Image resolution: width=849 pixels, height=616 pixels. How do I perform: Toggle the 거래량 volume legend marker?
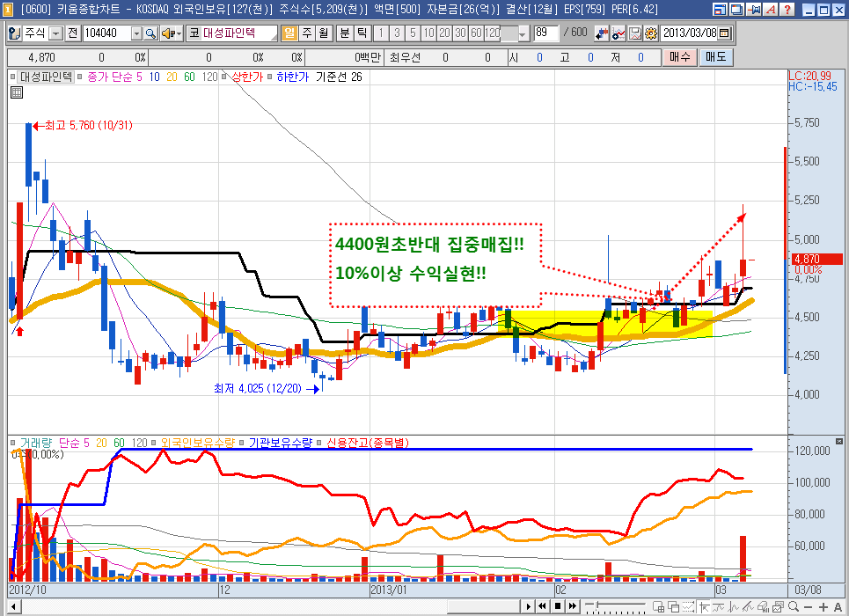pos(13,443)
